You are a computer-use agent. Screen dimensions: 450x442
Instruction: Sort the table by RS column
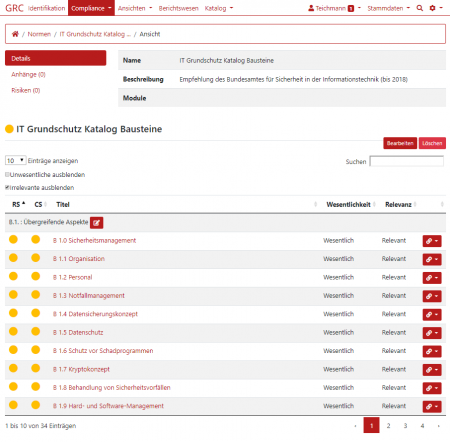pos(19,204)
